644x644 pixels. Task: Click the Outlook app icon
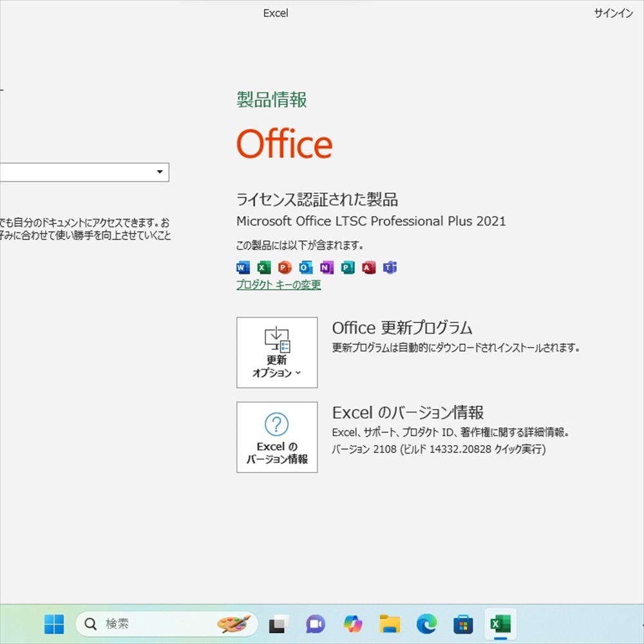[305, 268]
